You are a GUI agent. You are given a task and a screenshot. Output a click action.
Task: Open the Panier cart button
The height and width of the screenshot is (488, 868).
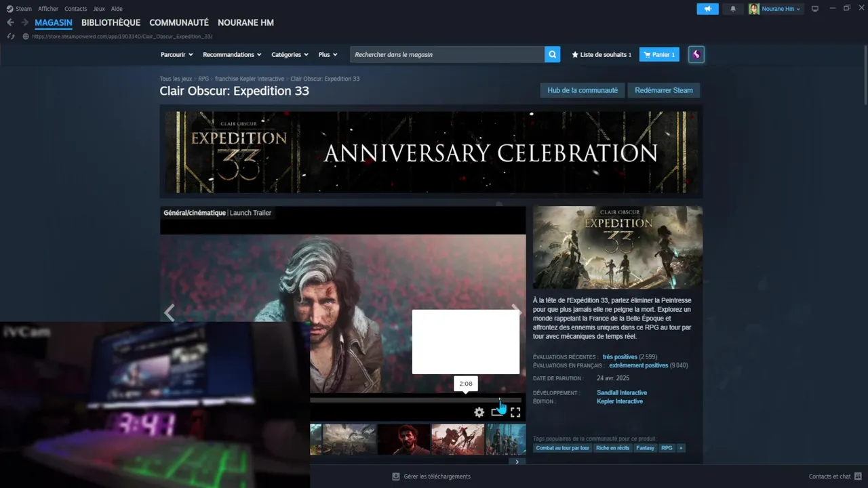pos(659,54)
